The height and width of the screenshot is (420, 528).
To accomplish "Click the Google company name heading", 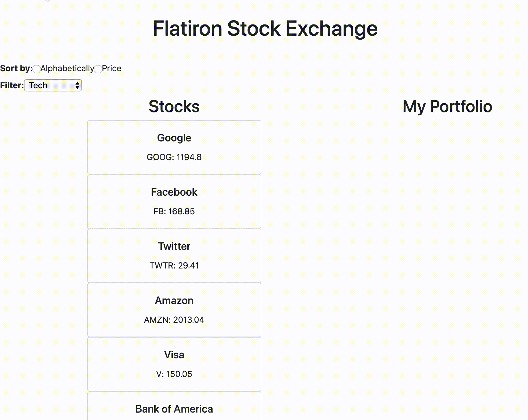I will pyautogui.click(x=174, y=138).
